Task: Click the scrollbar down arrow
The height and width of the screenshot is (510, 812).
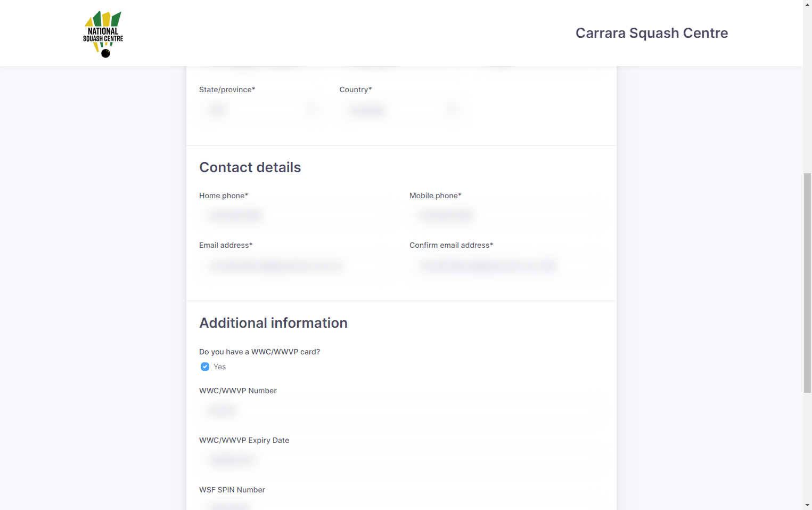Action: [807, 505]
